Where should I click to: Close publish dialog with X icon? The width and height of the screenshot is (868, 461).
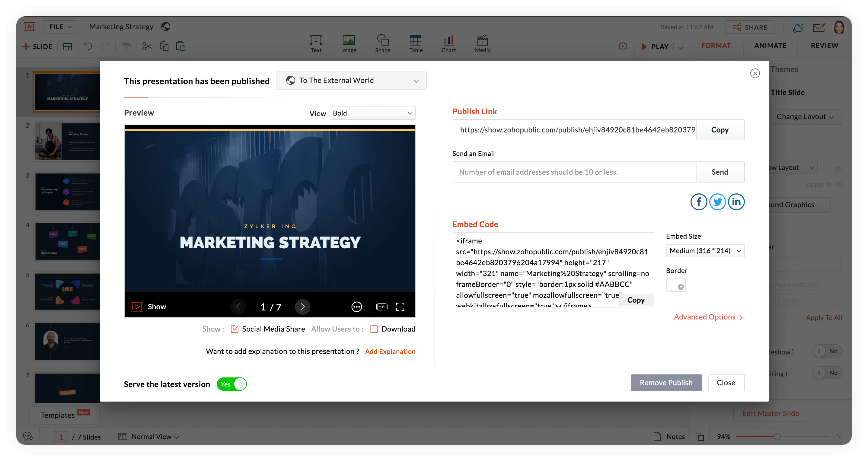coord(755,73)
